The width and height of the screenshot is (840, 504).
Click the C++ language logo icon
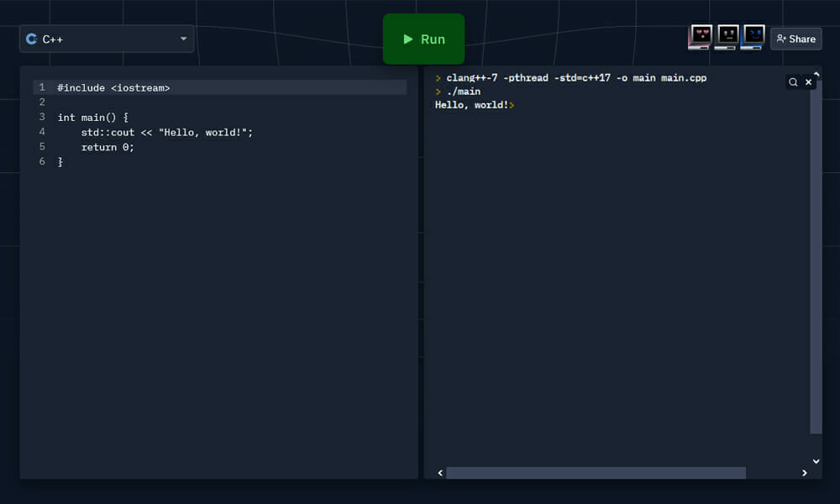pyautogui.click(x=32, y=39)
